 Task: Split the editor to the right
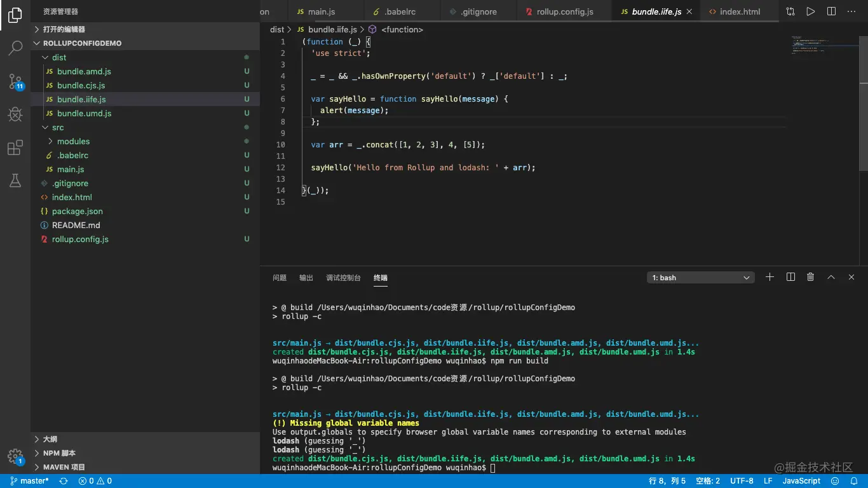pos(831,11)
